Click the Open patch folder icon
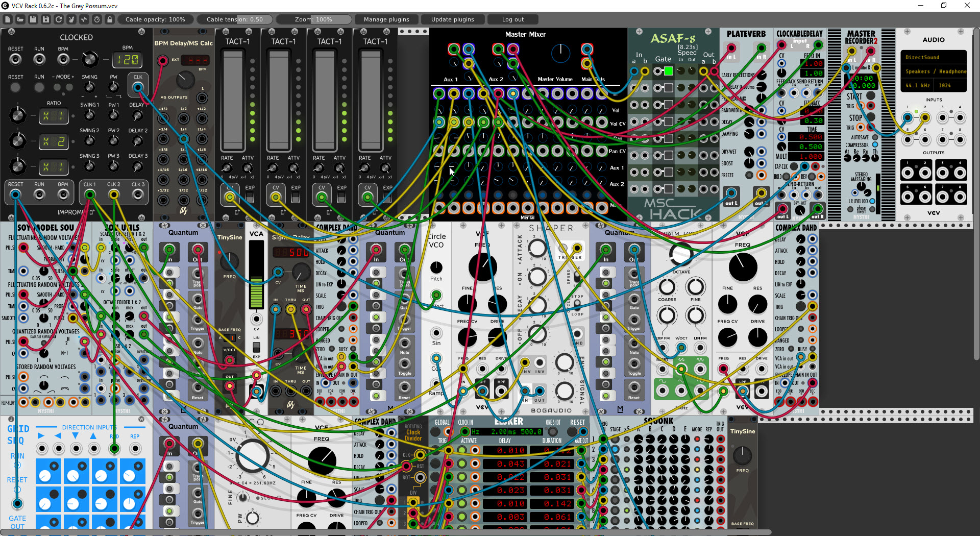Image resolution: width=980 pixels, height=536 pixels. (20, 19)
